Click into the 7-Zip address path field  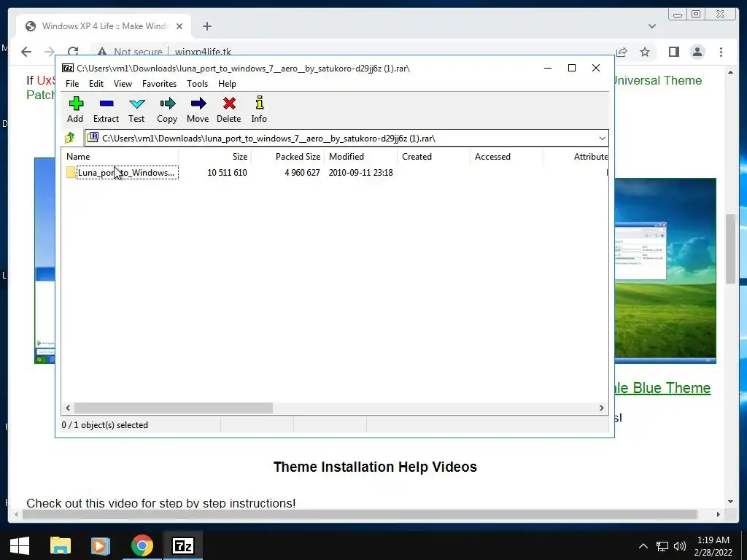pyautogui.click(x=347, y=139)
